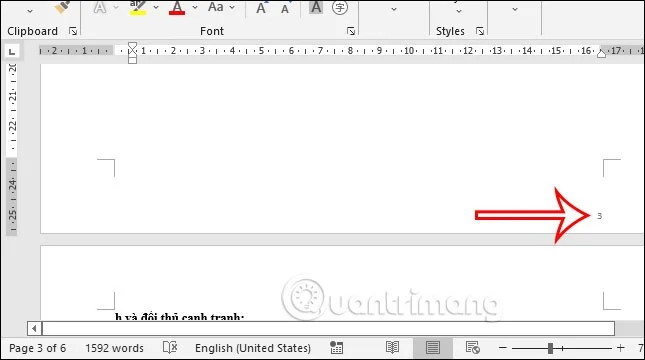Screen dimensions: 645x360
Task: Click the enclose characters icon
Action: click(340, 7)
